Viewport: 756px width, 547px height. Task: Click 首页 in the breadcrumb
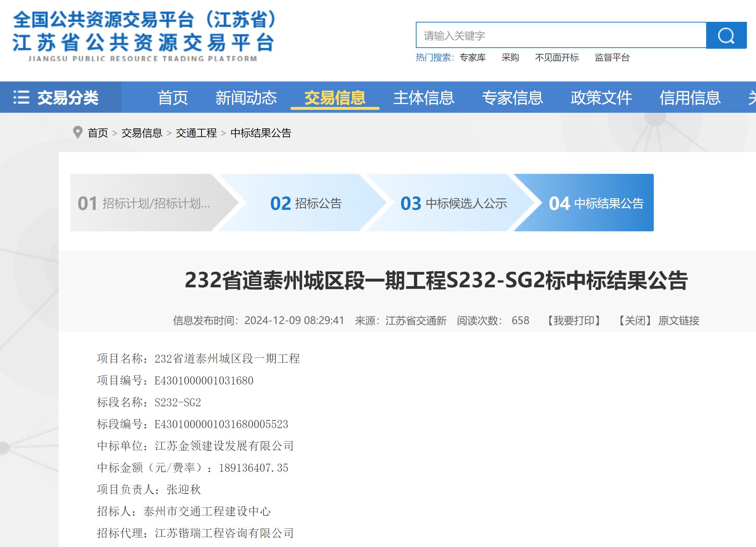[x=98, y=133]
